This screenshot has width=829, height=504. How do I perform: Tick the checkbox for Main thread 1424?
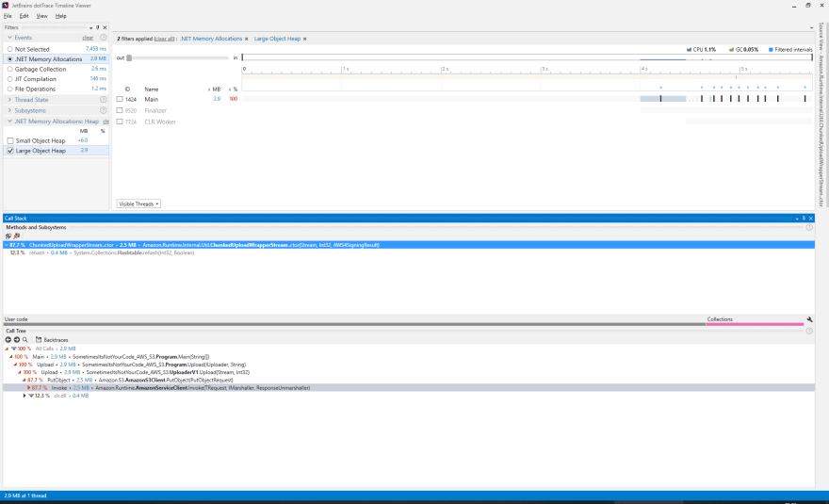tap(120, 99)
